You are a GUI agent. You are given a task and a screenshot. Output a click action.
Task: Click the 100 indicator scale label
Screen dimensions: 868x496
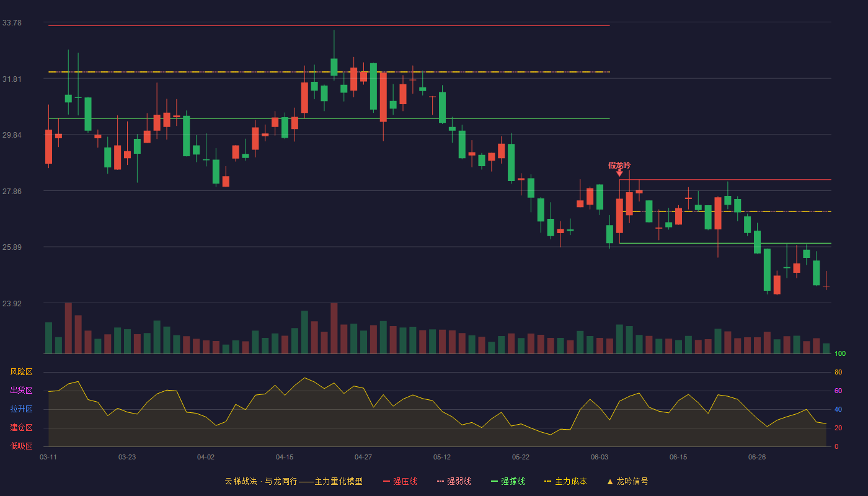point(840,354)
